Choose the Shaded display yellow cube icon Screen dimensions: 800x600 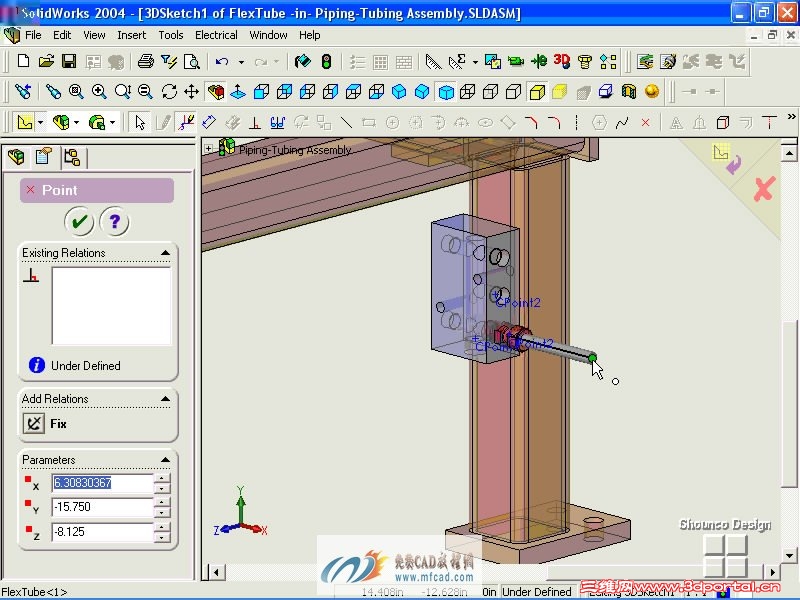537,92
